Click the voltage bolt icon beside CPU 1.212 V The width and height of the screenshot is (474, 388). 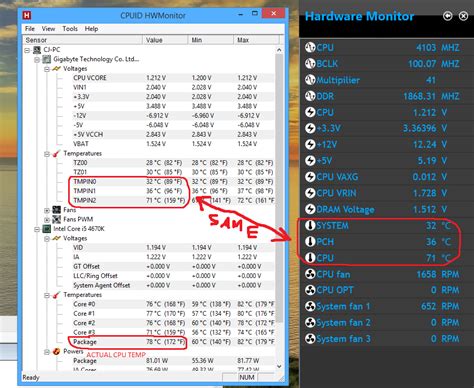(x=310, y=112)
